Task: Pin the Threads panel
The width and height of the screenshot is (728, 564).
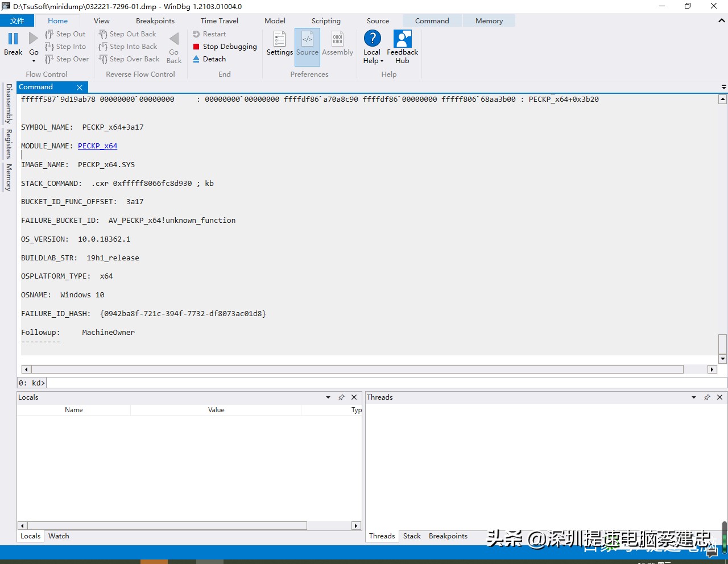Action: (707, 397)
